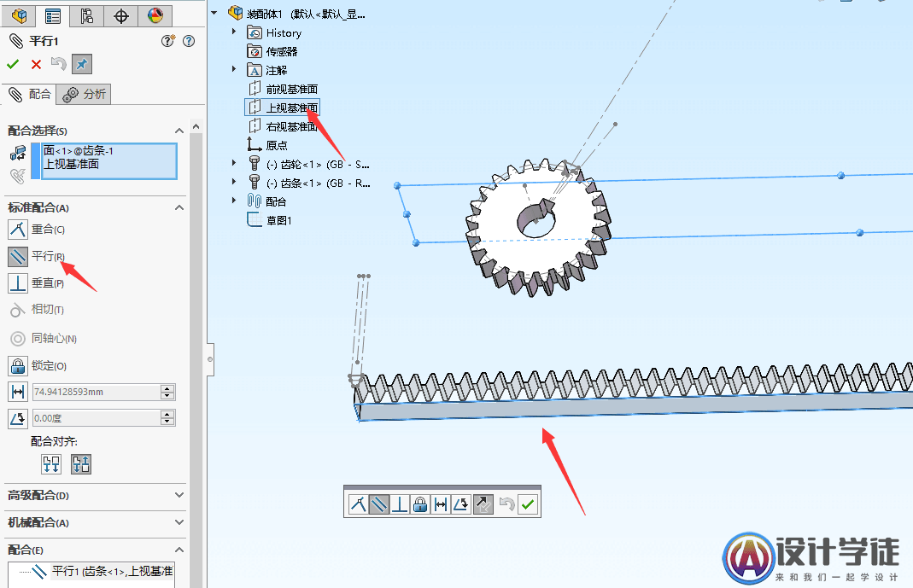
Task: Expand the 注解 annotations folder
Action: [x=234, y=69]
